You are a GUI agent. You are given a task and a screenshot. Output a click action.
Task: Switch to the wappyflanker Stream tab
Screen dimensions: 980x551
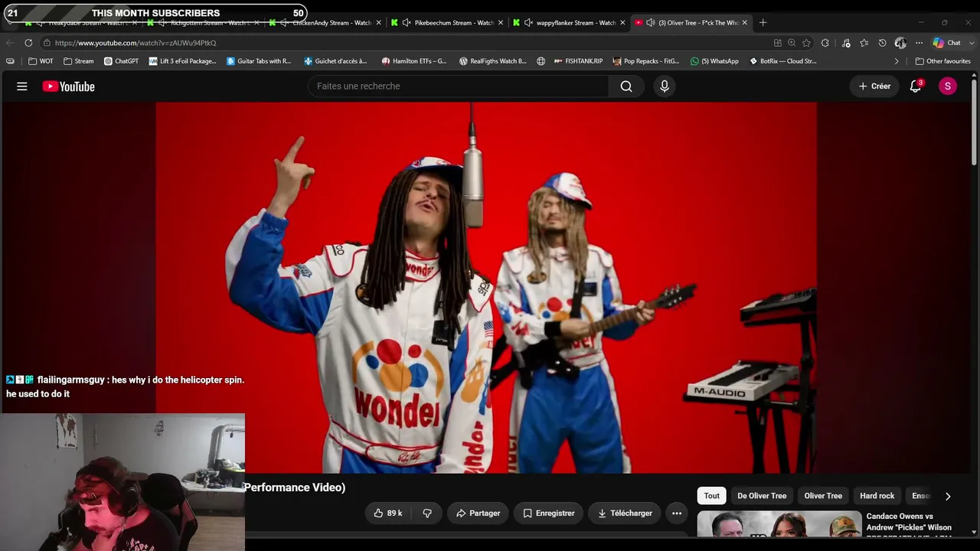pos(570,23)
